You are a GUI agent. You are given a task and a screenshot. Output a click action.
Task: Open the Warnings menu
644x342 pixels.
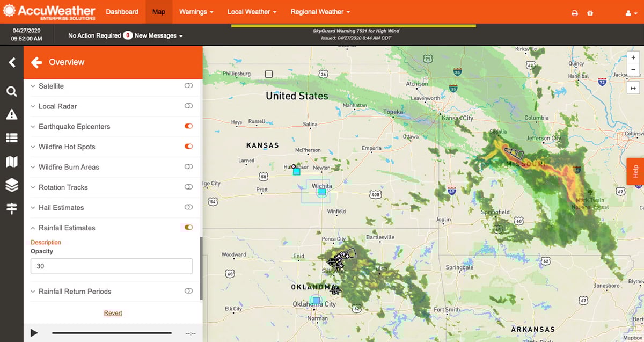click(x=196, y=12)
